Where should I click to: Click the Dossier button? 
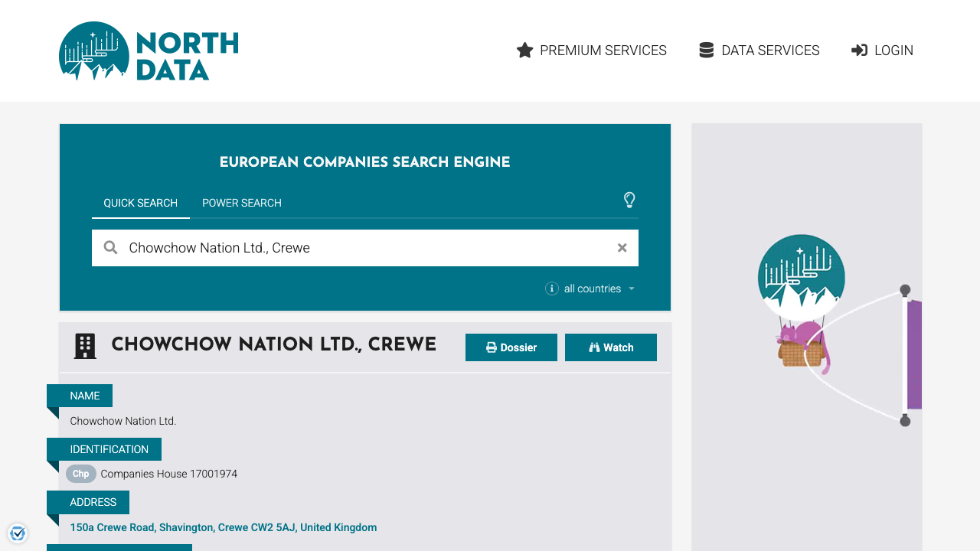(x=511, y=347)
